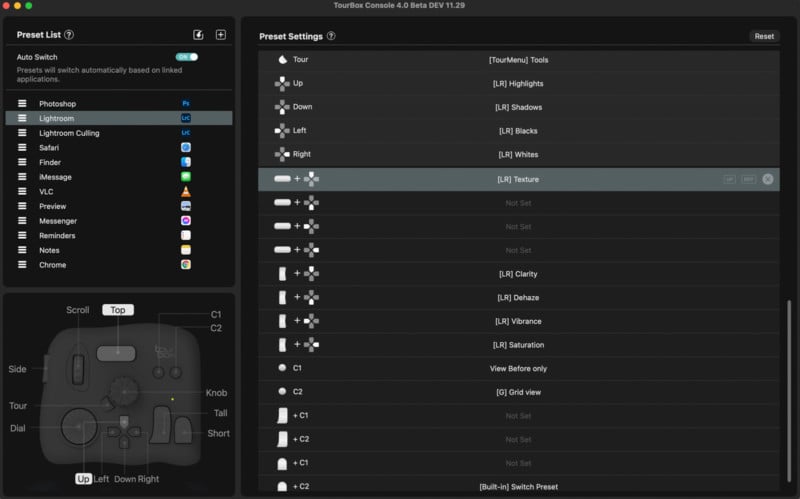Select the Top button label on device diagram

pyautogui.click(x=118, y=310)
